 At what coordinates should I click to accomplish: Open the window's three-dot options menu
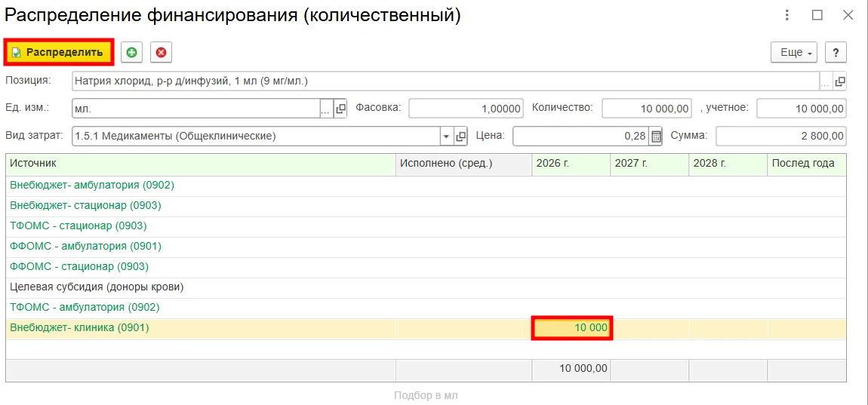coord(787,16)
